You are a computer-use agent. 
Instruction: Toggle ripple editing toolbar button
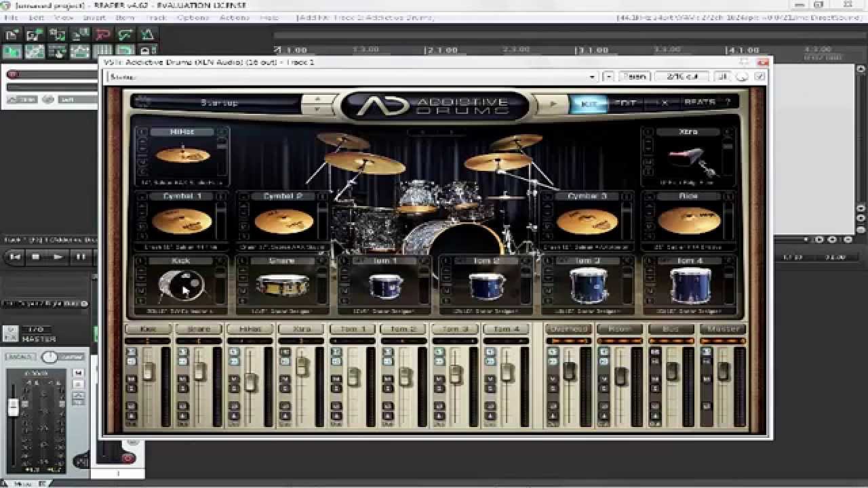(57, 52)
